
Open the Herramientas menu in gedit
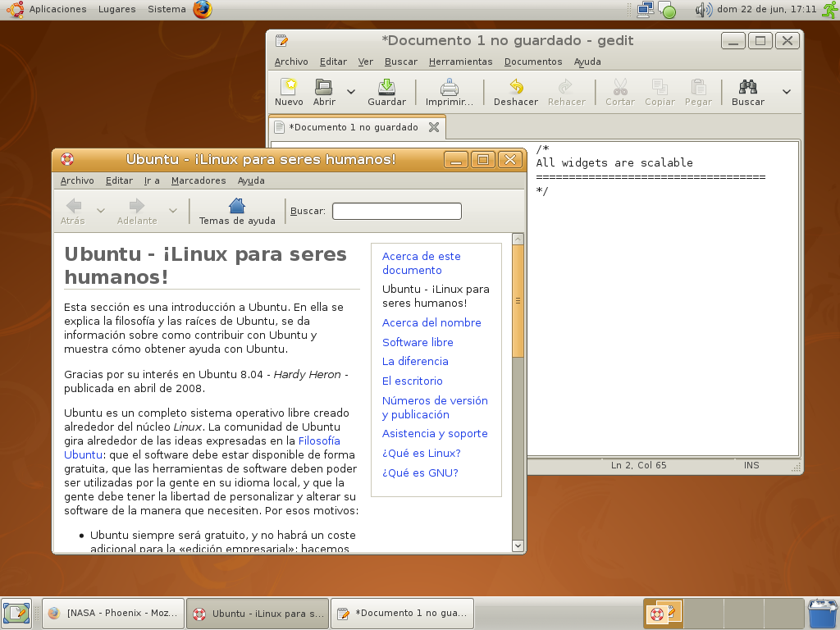click(460, 62)
